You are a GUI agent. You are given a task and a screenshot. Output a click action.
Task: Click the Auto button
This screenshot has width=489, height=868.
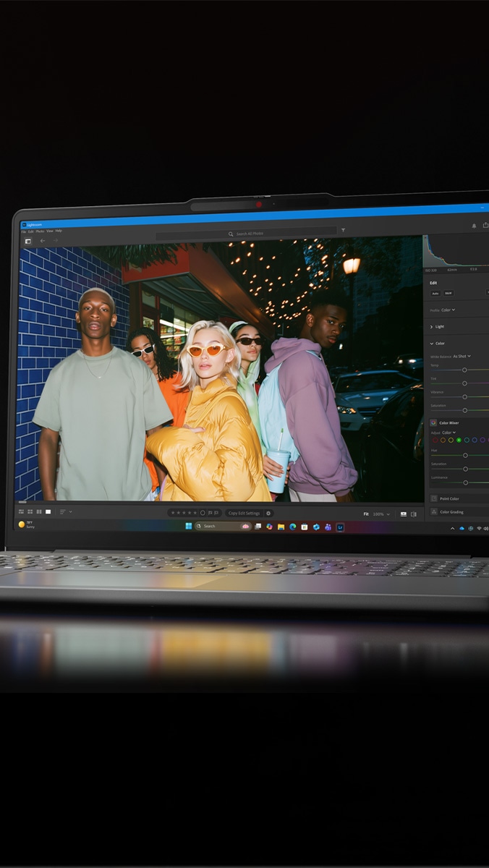click(435, 293)
